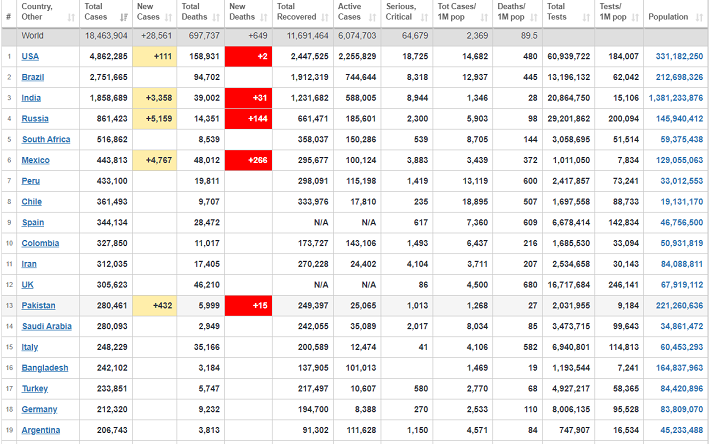Select the # rank column header
The image size is (710, 444).
(8, 14)
